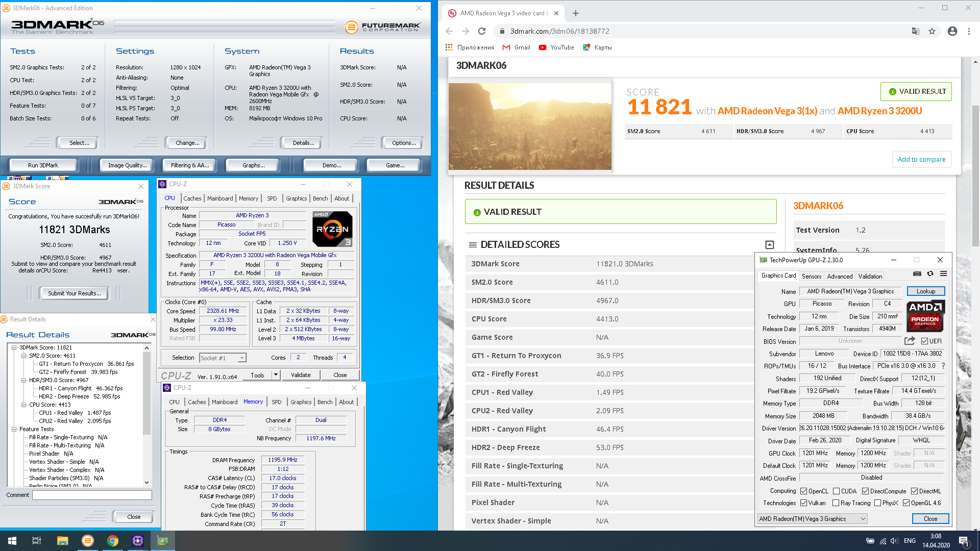Viewport: 980px width, 551px height.
Task: Open Task View on the taskbar
Action: (x=37, y=541)
